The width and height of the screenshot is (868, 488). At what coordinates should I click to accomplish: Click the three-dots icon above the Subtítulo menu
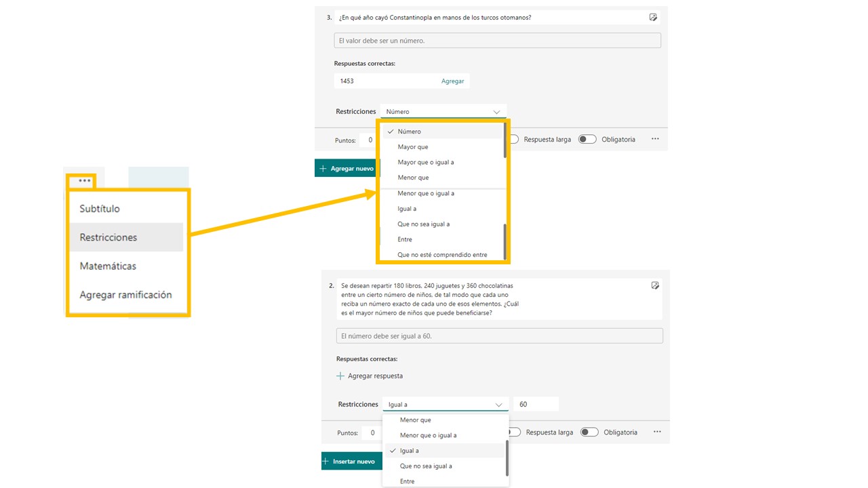(85, 181)
